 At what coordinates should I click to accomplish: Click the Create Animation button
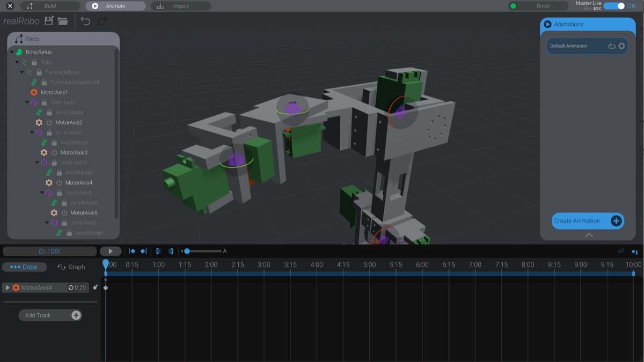coord(587,221)
